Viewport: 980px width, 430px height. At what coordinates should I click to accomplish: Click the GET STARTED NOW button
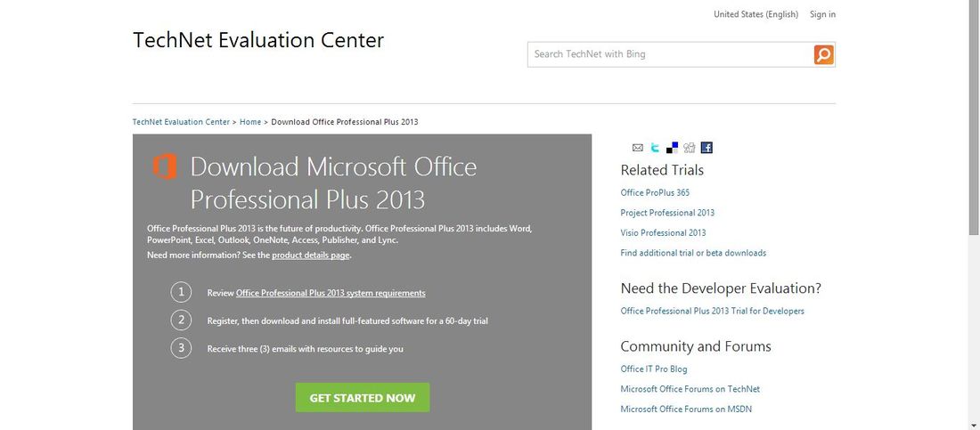(363, 397)
